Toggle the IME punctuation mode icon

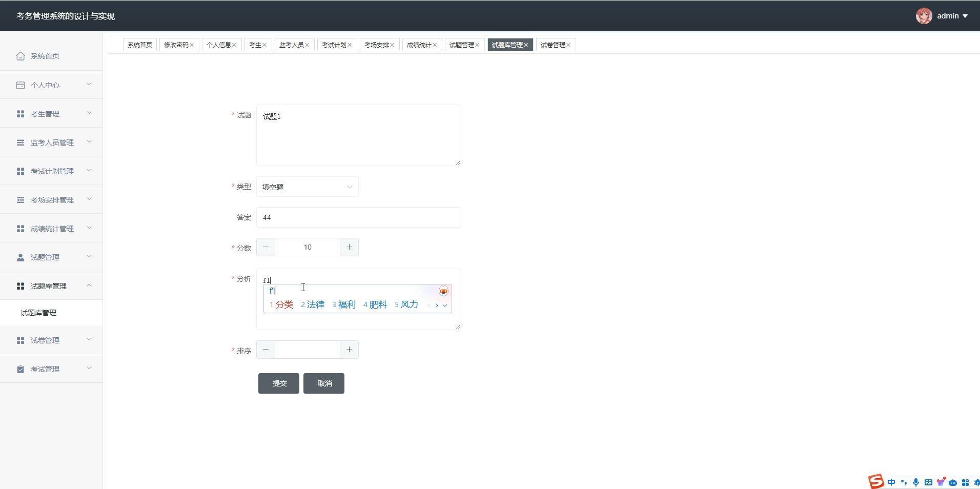904,482
